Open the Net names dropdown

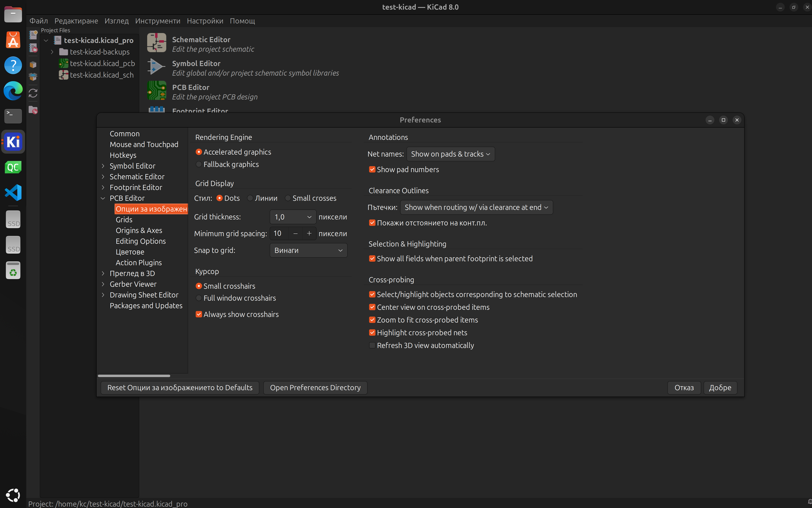450,154
